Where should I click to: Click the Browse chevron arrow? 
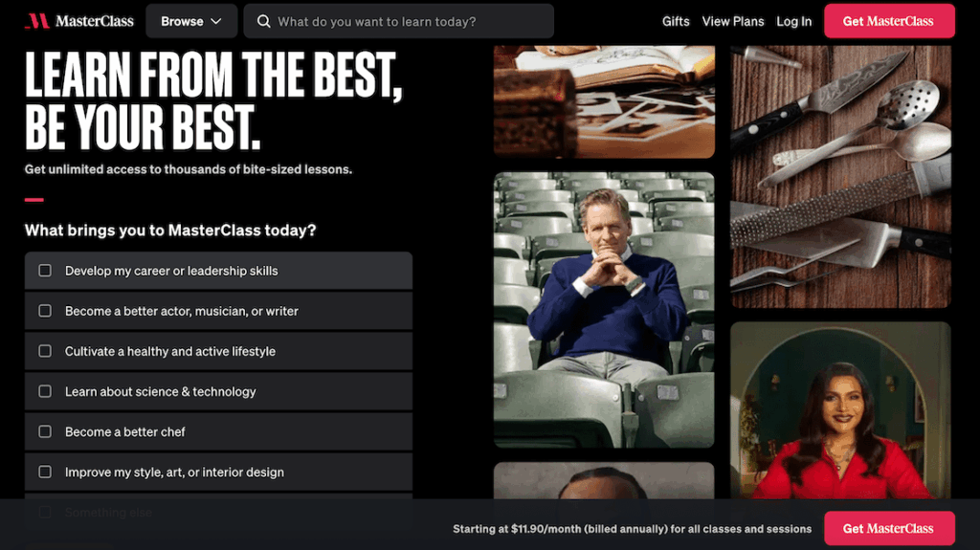pyautogui.click(x=216, y=21)
